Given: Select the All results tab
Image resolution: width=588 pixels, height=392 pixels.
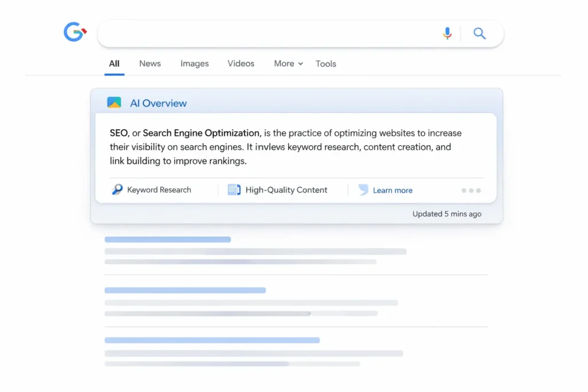Looking at the screenshot, I should [114, 63].
